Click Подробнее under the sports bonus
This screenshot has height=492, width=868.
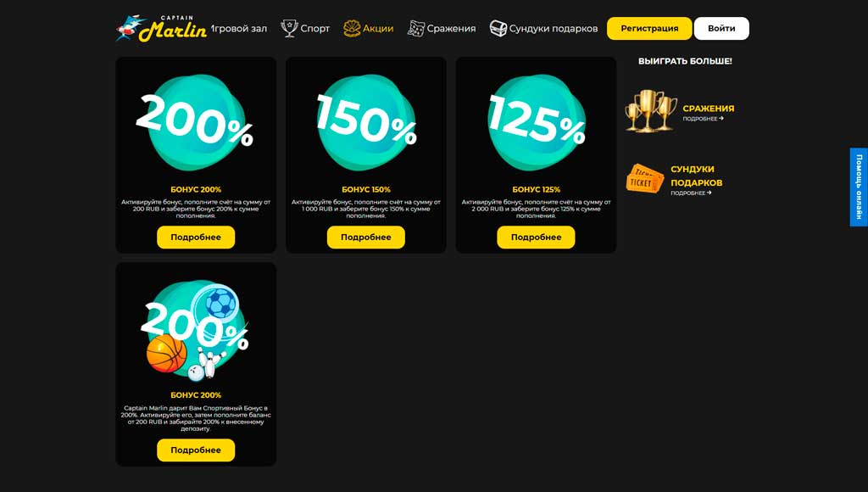(x=196, y=450)
